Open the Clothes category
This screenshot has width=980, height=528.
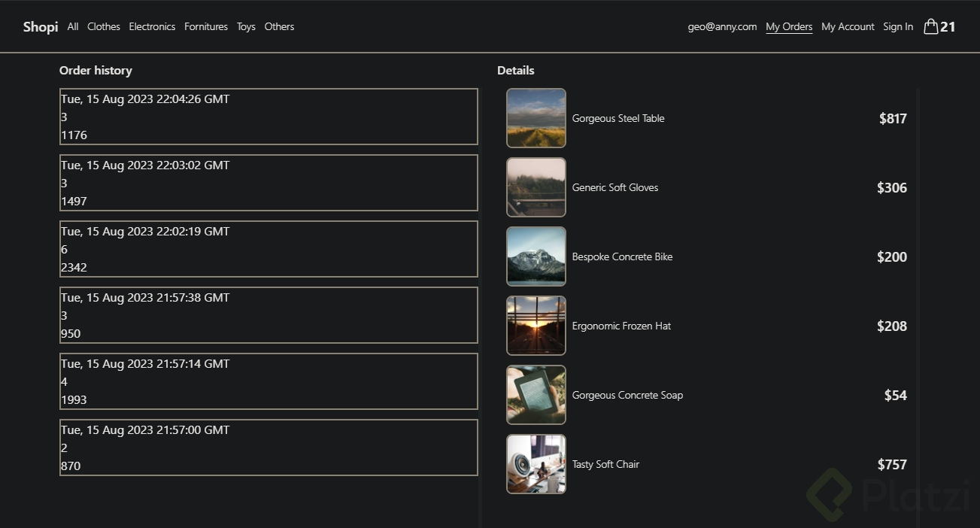click(103, 26)
